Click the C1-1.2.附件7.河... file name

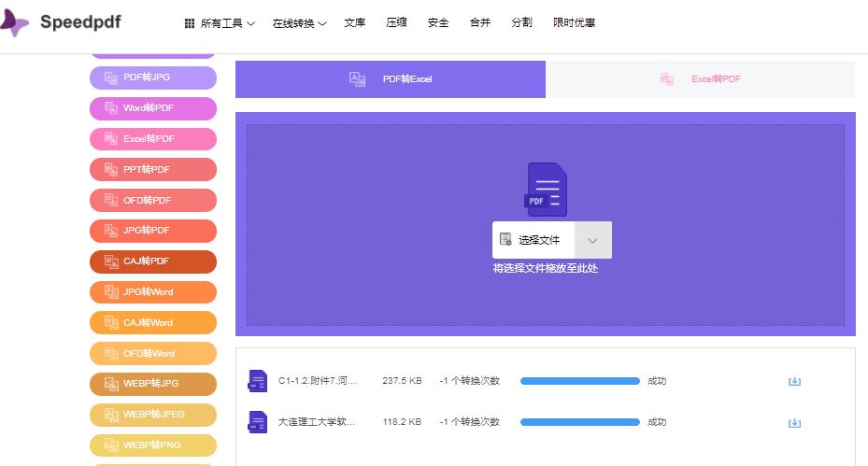click(x=317, y=381)
